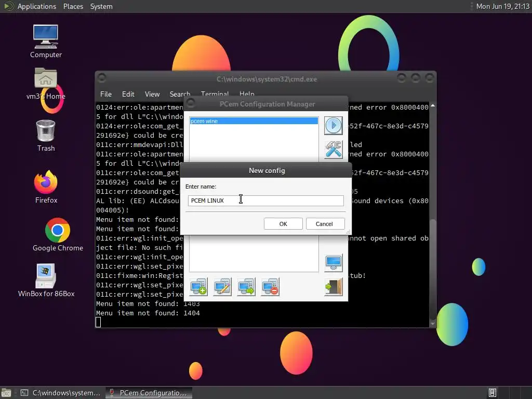The width and height of the screenshot is (532, 399).
Task: Launch Firefox from the desktop
Action: click(x=46, y=187)
